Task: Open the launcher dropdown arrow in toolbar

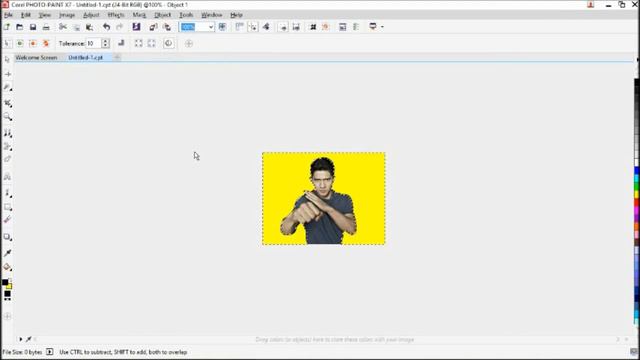Action: (x=382, y=27)
